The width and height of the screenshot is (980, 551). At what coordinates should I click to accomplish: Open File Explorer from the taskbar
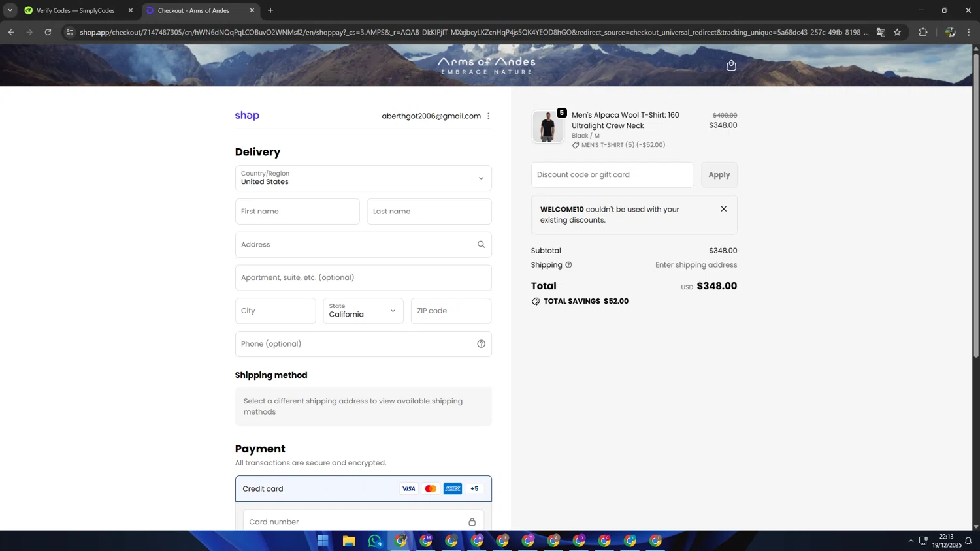click(349, 541)
